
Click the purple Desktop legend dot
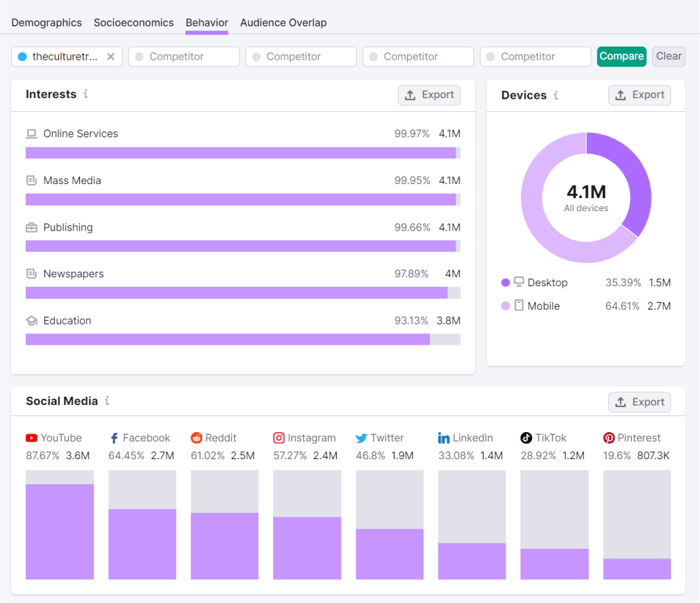506,283
